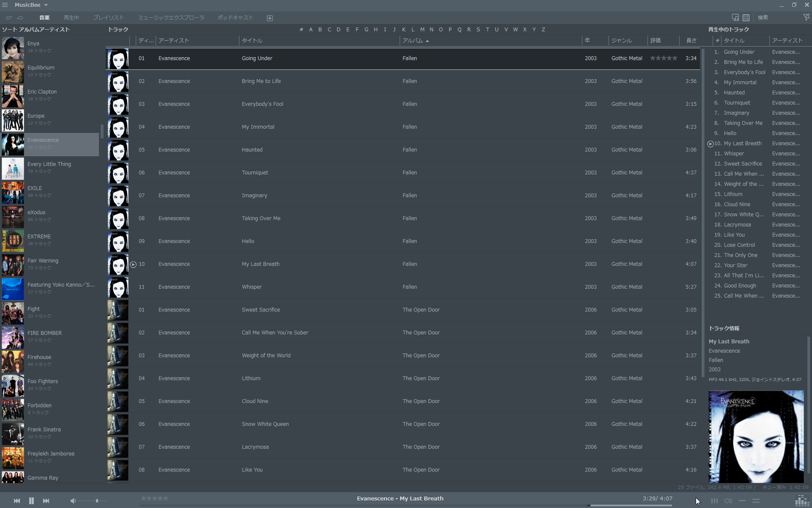812x508 pixels.
Task: Select the 音楽 menu item
Action: (x=43, y=17)
